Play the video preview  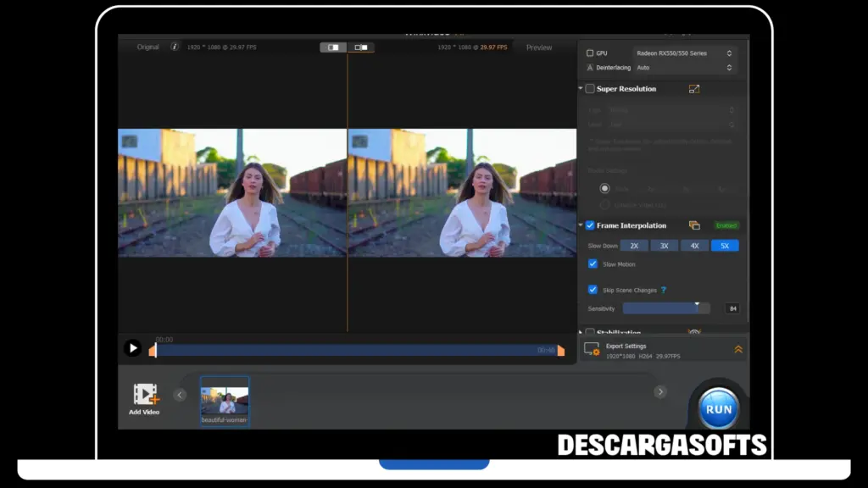[133, 348]
